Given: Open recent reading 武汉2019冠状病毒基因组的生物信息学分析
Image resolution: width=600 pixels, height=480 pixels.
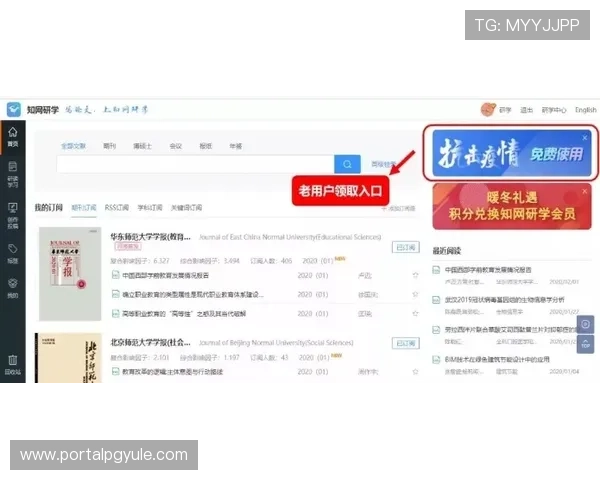Looking at the screenshot, I should (x=504, y=300).
